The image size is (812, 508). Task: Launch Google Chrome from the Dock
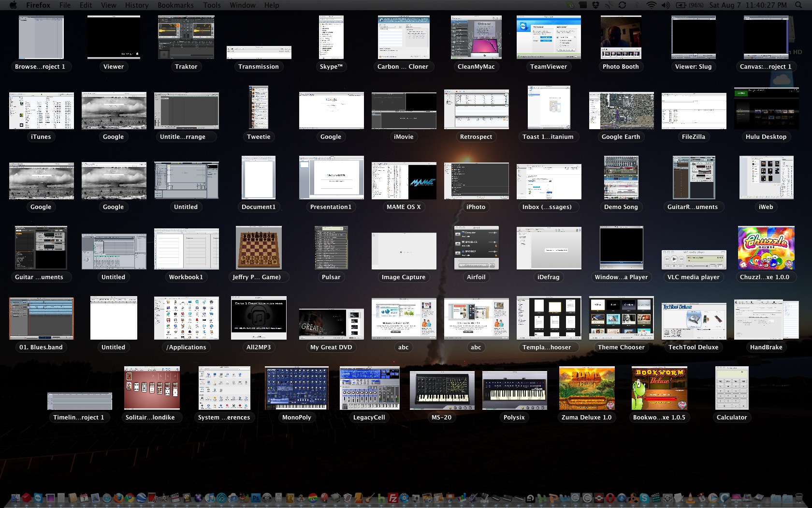point(130,497)
